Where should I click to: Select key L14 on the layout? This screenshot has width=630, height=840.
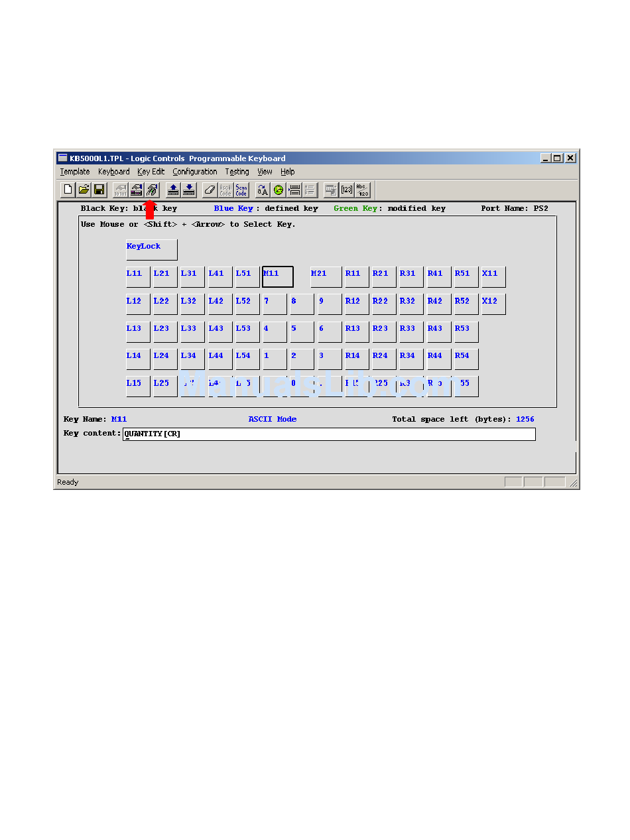pyautogui.click(x=138, y=359)
